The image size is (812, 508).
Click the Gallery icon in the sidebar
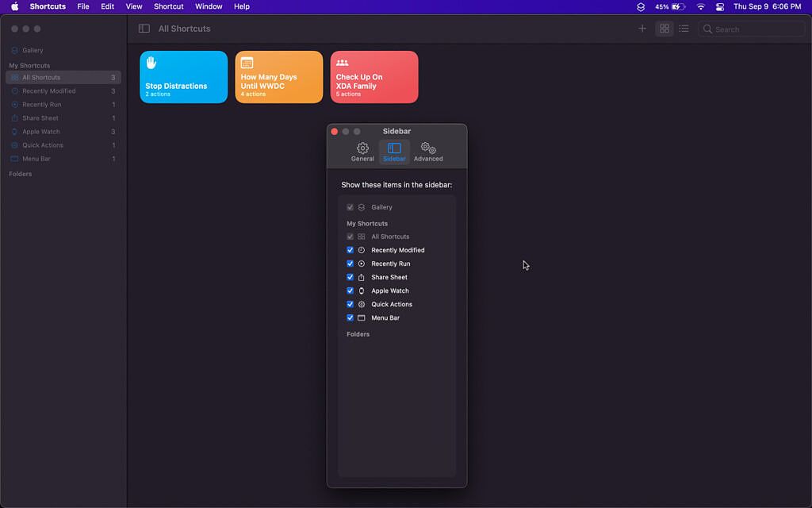tap(15, 50)
